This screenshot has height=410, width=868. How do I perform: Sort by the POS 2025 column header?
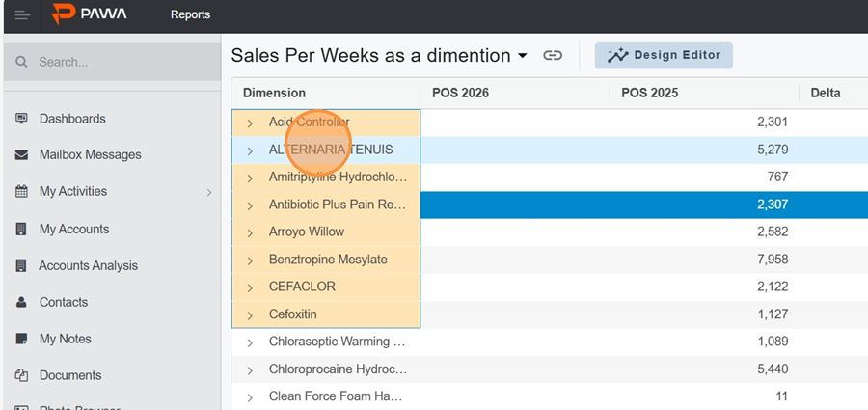[x=649, y=94]
